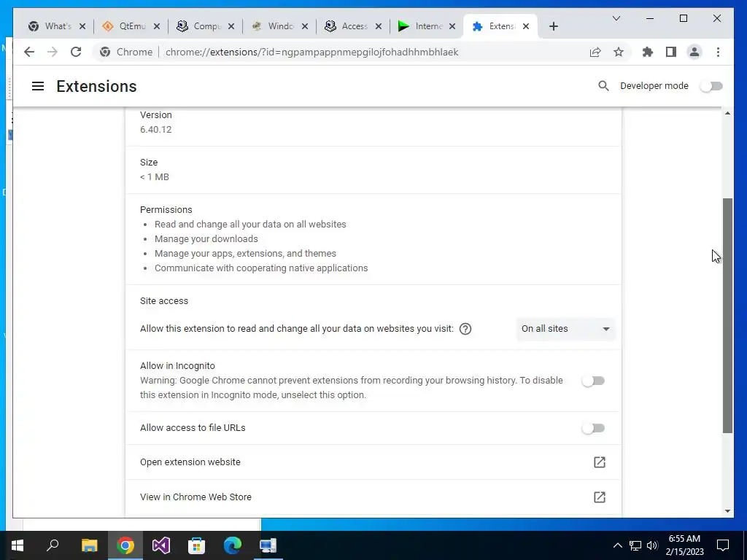Click Manage your apps, extensions, and themes

[x=245, y=254]
